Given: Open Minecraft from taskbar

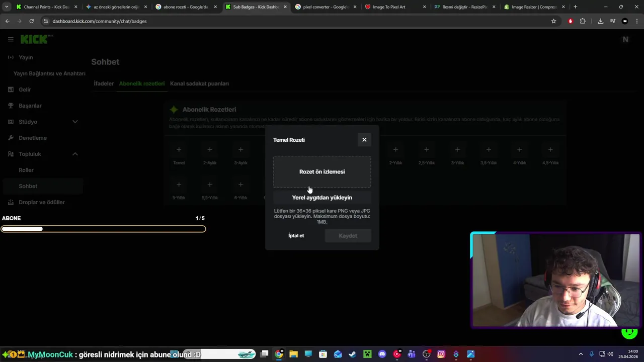Looking at the screenshot, I should (x=367, y=354).
